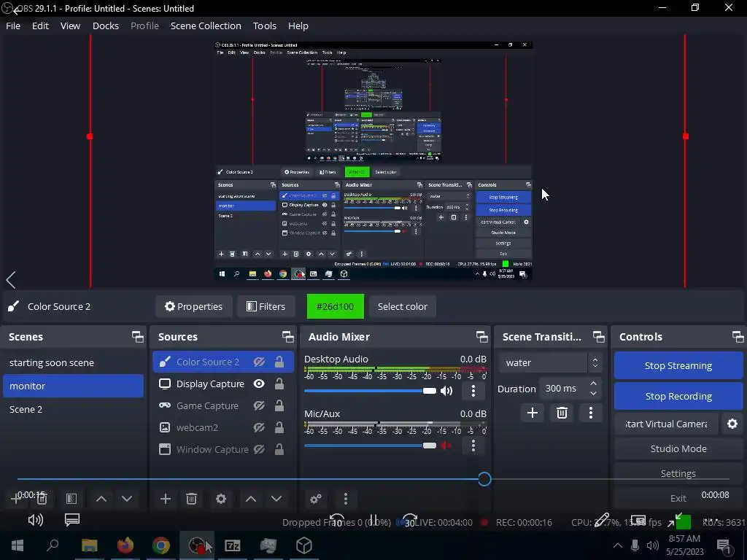Viewport: 747px width, 560px height.
Task: Pause the video with the player pause button
Action: click(373, 521)
